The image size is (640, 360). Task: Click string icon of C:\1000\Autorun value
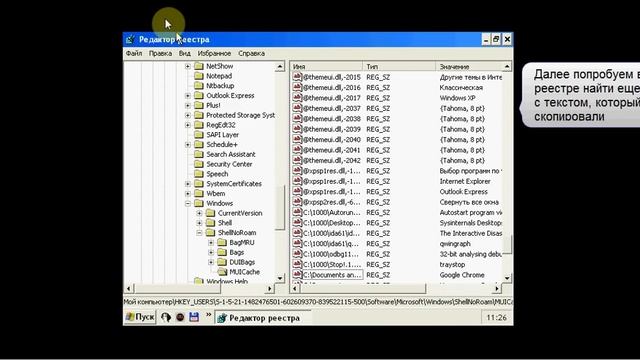(x=297, y=212)
